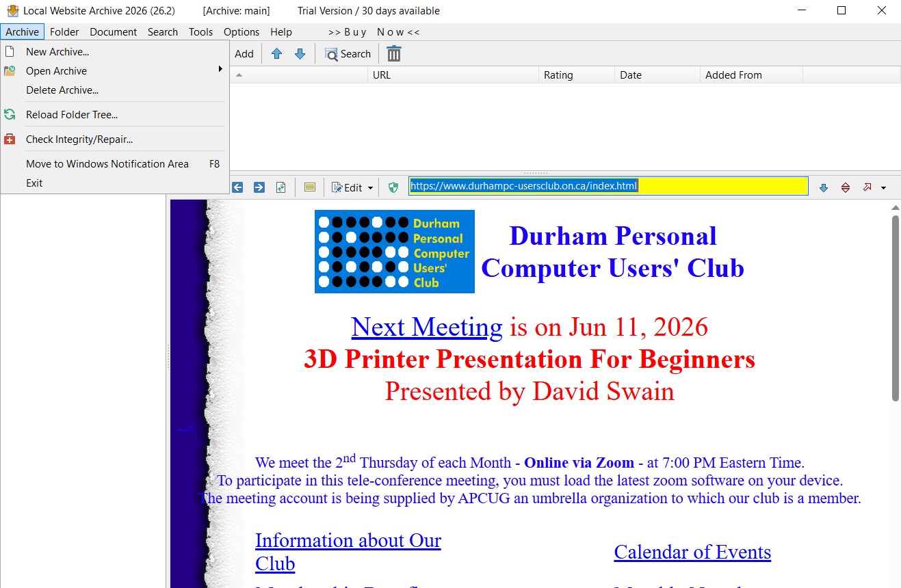Click the blue down arrow beside Add

(300, 54)
